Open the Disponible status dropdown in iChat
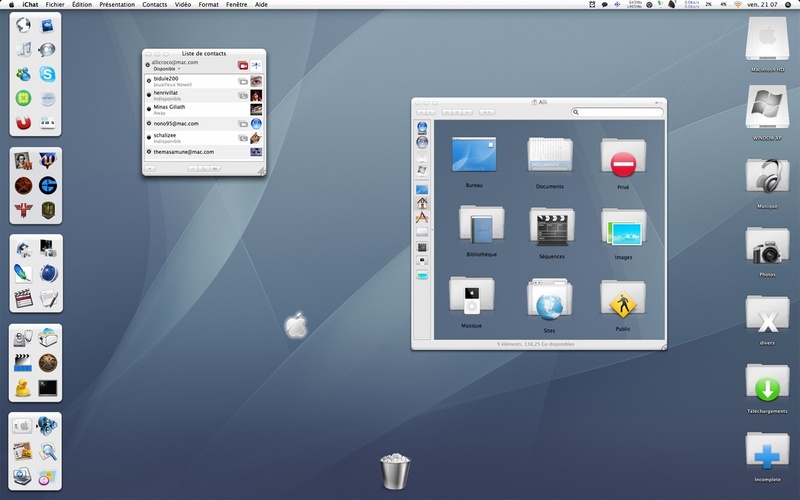Viewport: 800px width, 500px height. pos(167,69)
